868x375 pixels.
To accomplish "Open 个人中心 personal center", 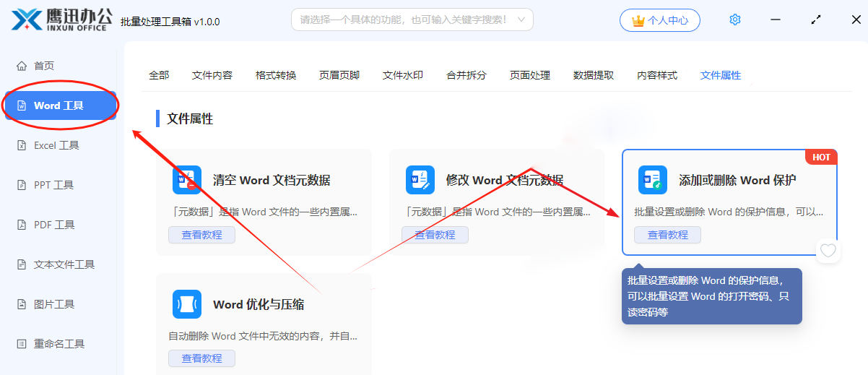I will click(660, 20).
